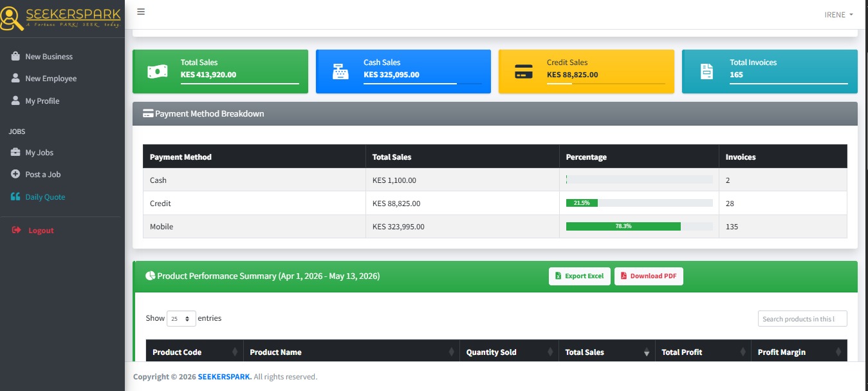The height and width of the screenshot is (391, 868).
Task: Select Post a Job in sidebar
Action: (62, 174)
